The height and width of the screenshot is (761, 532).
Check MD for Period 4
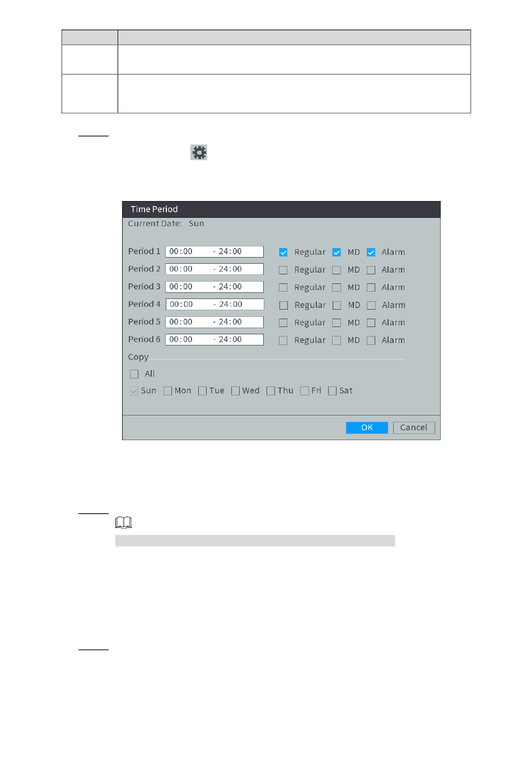[x=337, y=305]
